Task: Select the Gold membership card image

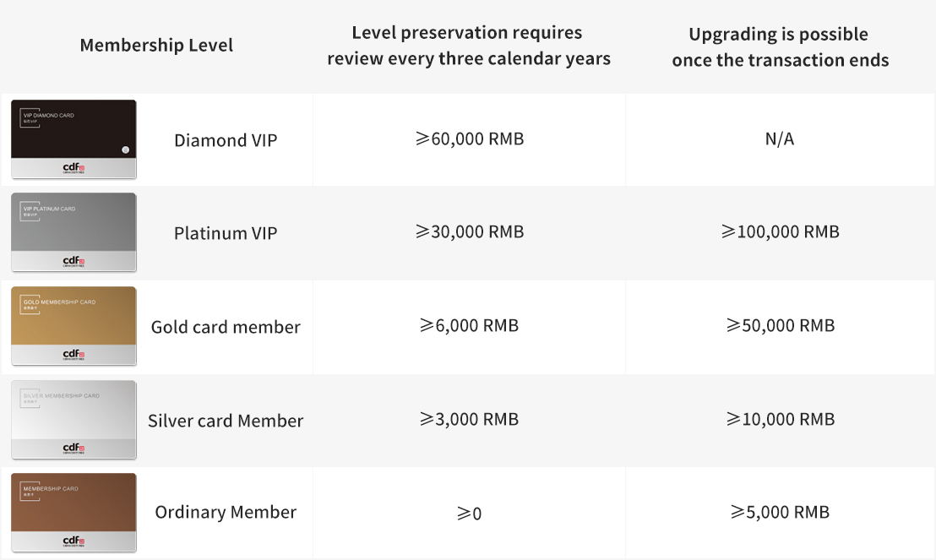Action: (x=73, y=326)
